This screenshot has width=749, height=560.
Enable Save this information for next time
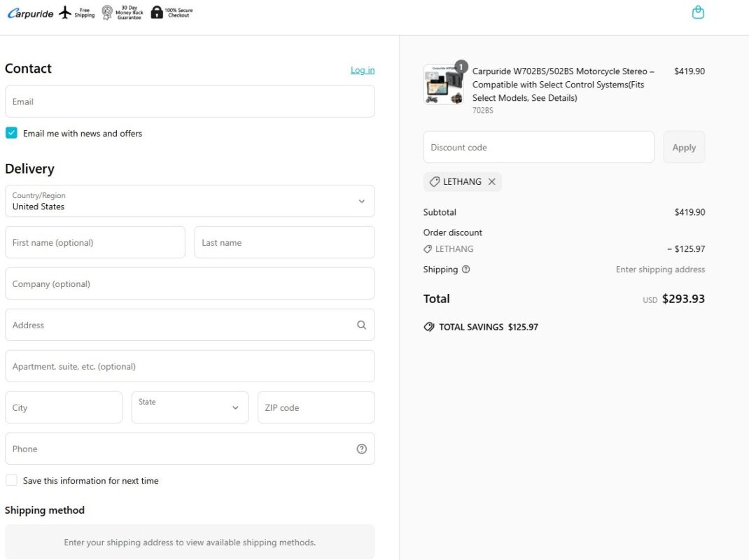pos(11,480)
